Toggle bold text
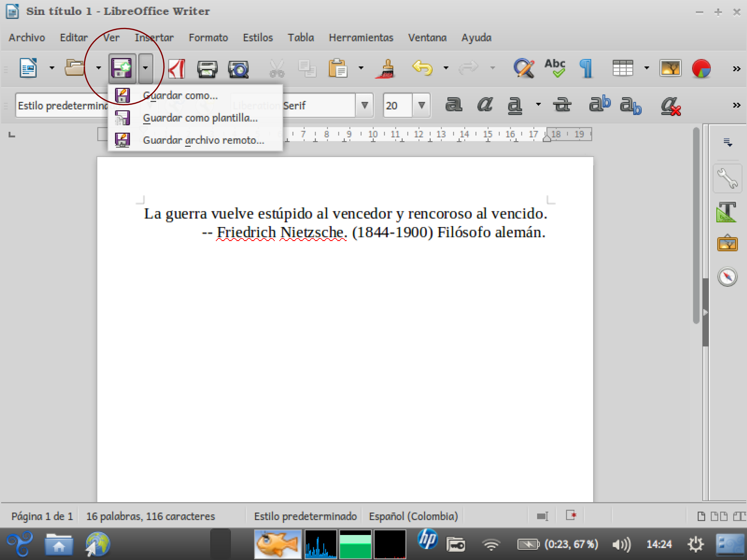 (x=453, y=105)
